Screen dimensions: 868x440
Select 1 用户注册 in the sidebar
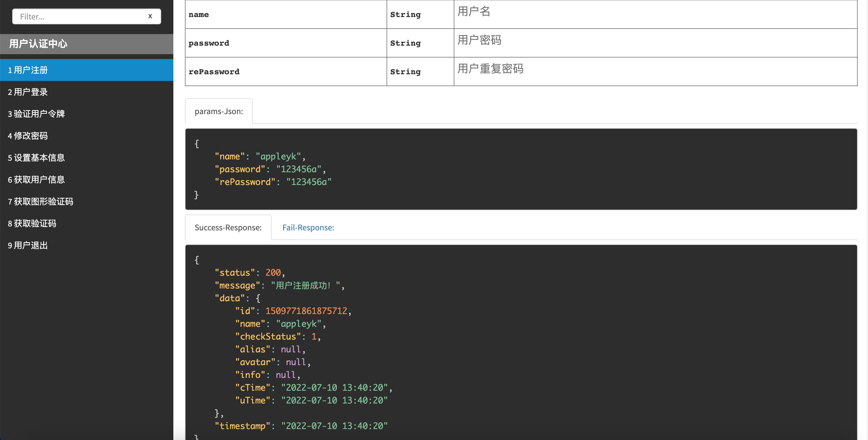(87, 70)
